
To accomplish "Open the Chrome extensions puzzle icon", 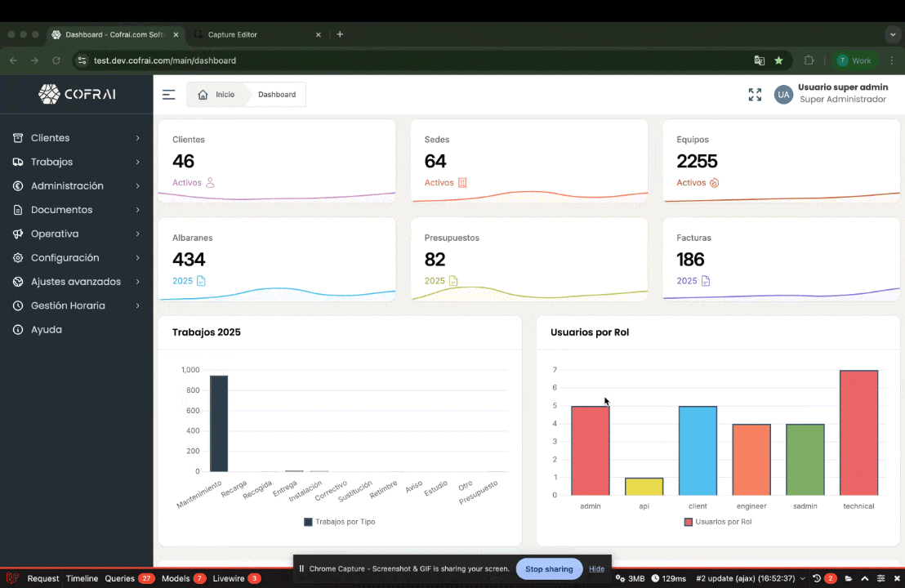I will point(809,60).
